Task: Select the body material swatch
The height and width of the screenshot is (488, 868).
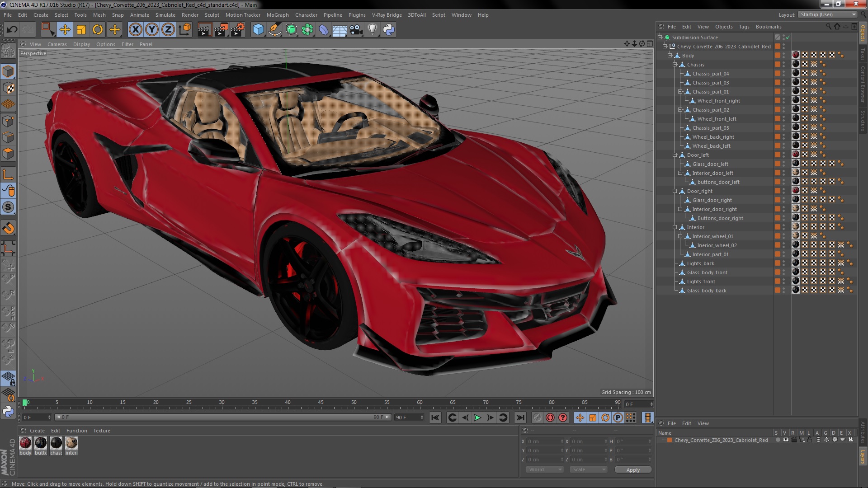Action: (x=25, y=443)
